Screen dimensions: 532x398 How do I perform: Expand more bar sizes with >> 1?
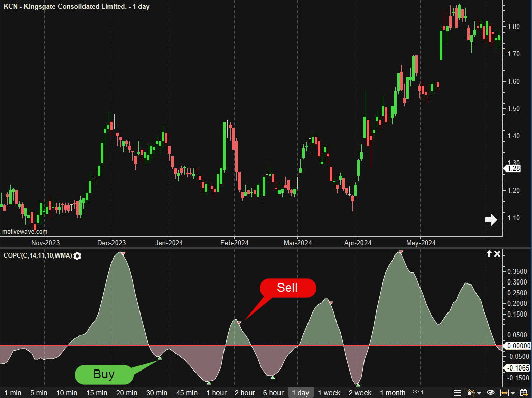(x=418, y=392)
